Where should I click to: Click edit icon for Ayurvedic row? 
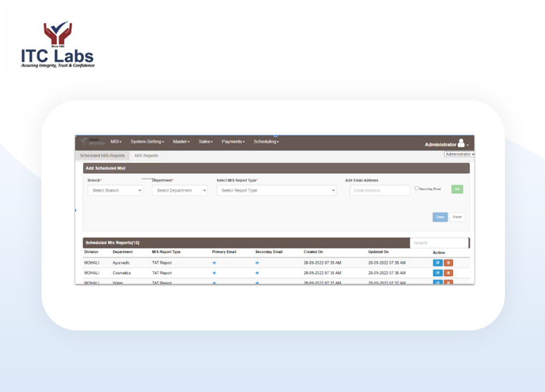[x=438, y=263]
